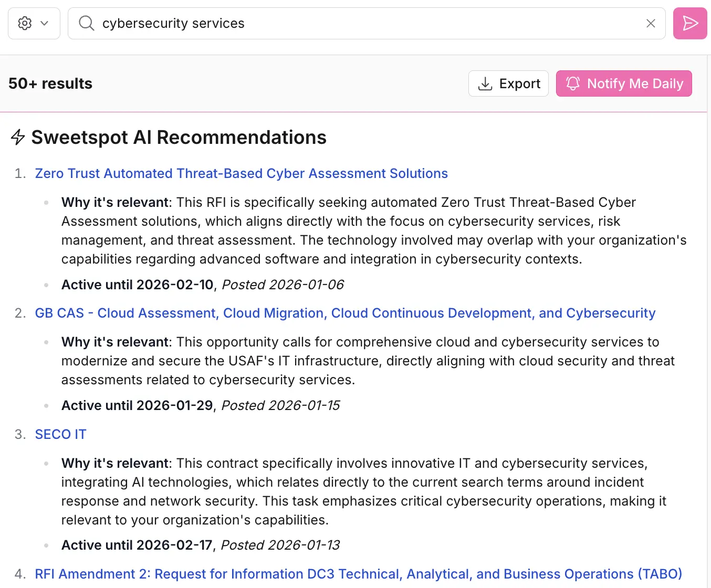711x588 pixels.
Task: Open the GB CAS Cloud Assessment opportunity
Action: click(x=345, y=313)
